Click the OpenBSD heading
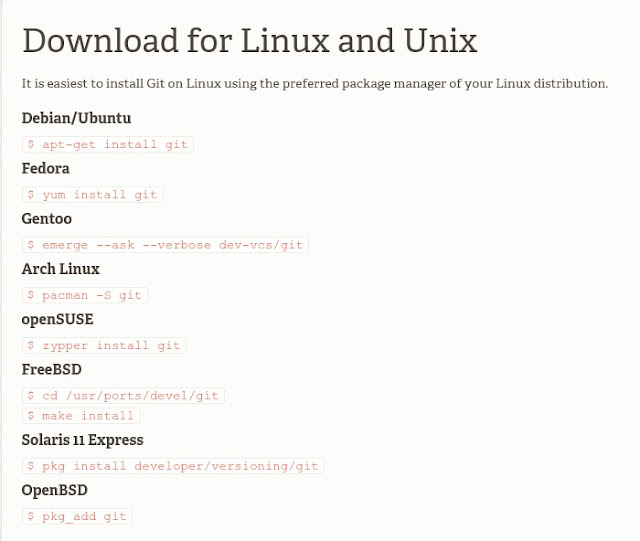Viewport: 640px width, 541px height. [x=55, y=490]
